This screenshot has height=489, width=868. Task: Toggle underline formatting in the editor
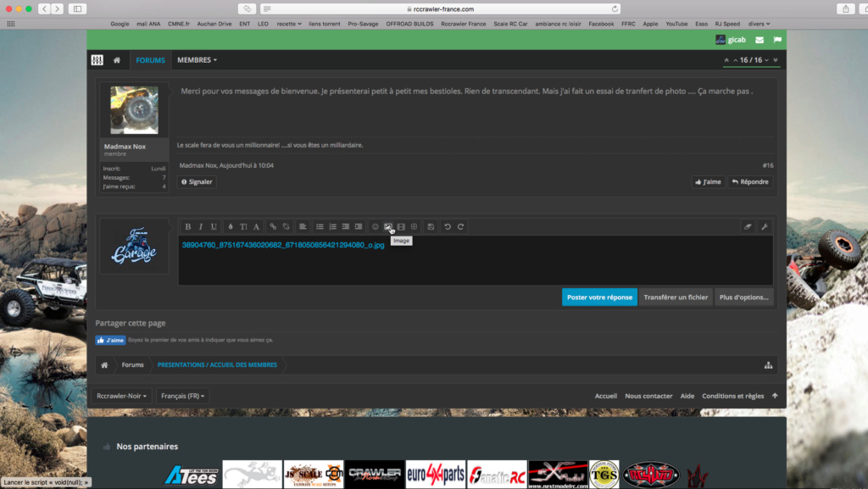click(x=214, y=226)
